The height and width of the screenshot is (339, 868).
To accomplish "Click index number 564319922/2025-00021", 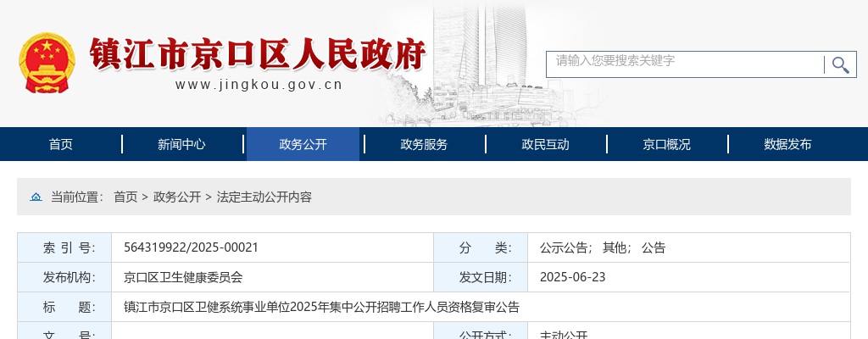I will point(191,247).
